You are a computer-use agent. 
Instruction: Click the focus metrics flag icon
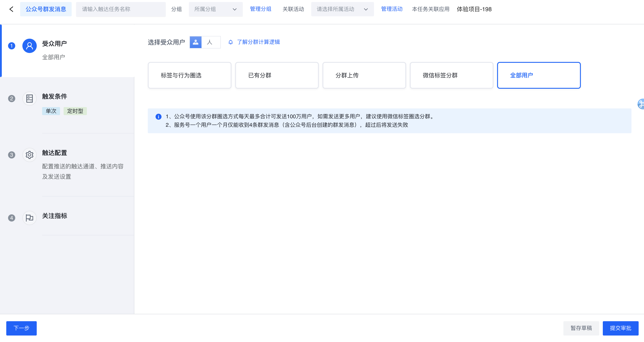tap(30, 218)
